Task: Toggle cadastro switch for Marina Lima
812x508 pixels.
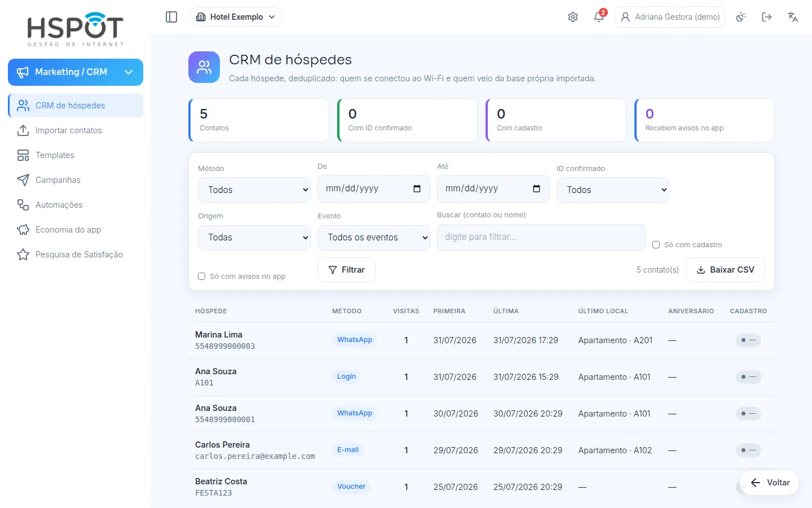Action: (748, 340)
